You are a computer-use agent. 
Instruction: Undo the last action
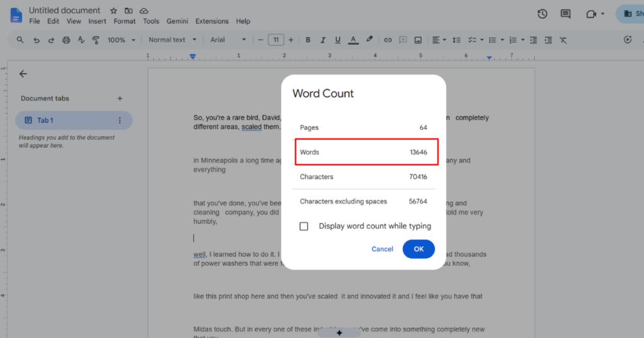[x=36, y=40]
